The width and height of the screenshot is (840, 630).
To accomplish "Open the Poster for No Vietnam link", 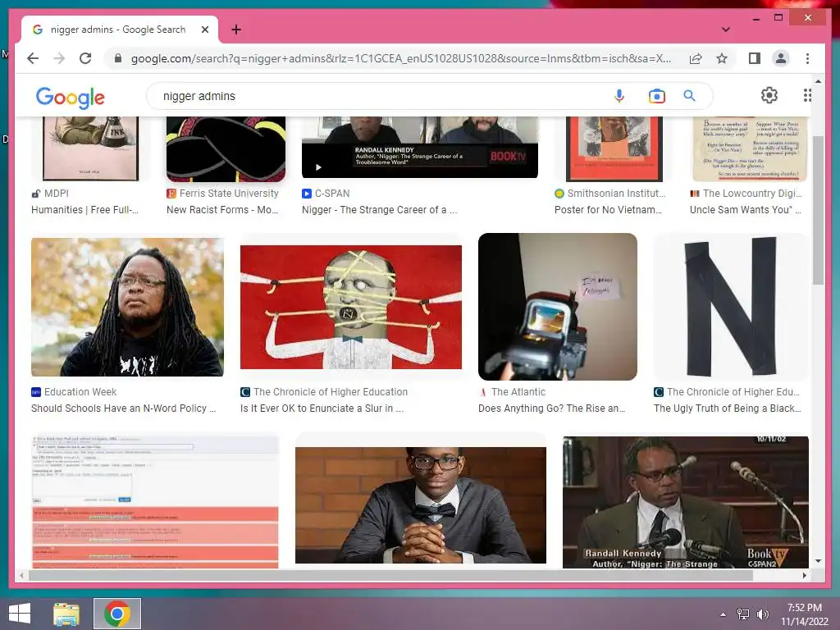I will [x=608, y=210].
